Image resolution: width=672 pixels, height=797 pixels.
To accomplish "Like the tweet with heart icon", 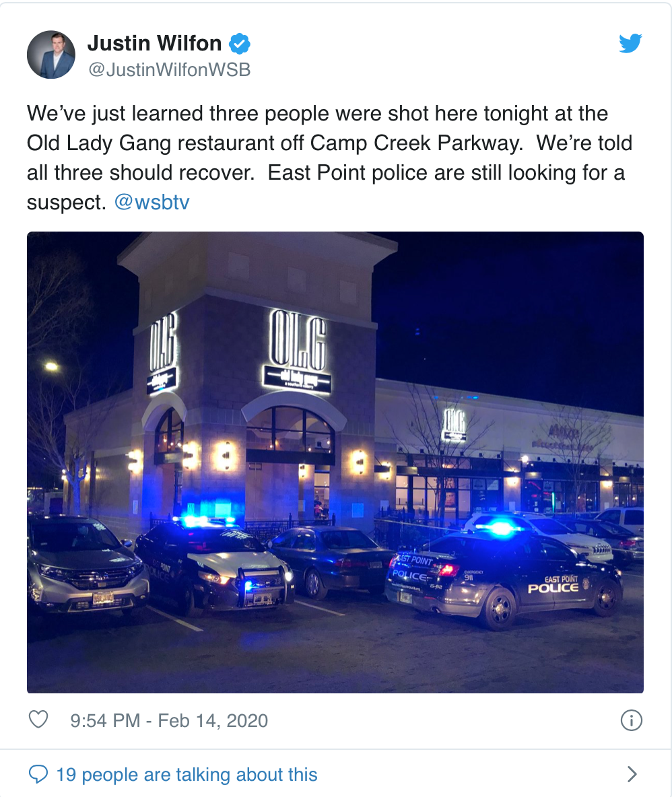I will click(38, 720).
